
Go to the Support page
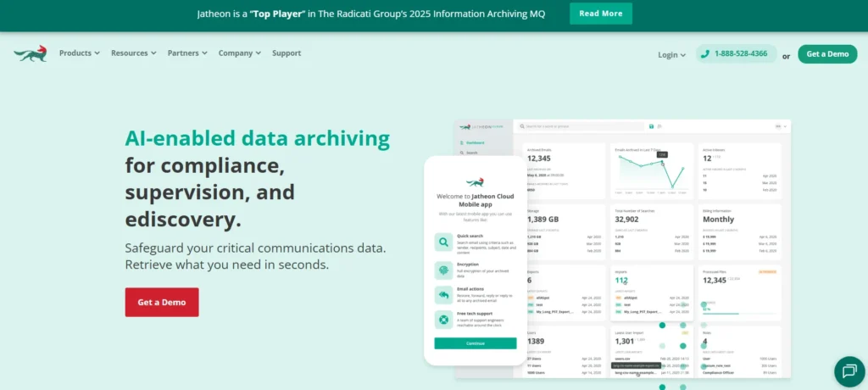click(x=287, y=53)
